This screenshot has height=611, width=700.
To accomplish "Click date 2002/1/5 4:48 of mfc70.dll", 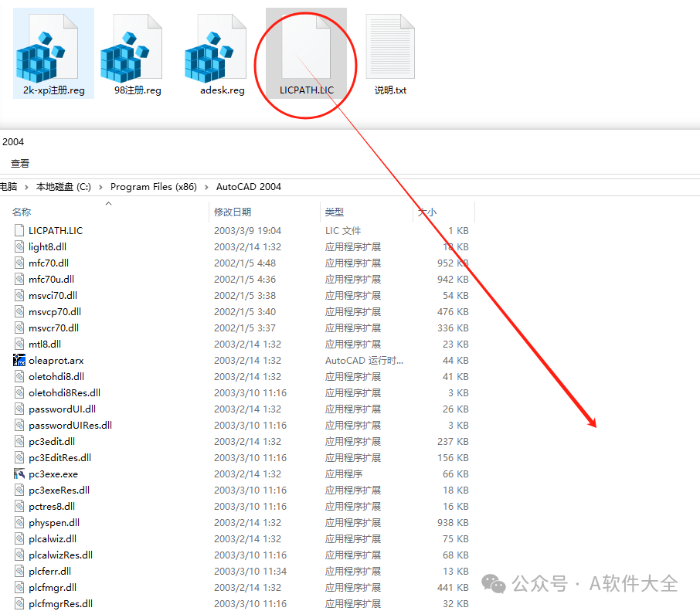I will click(x=245, y=263).
